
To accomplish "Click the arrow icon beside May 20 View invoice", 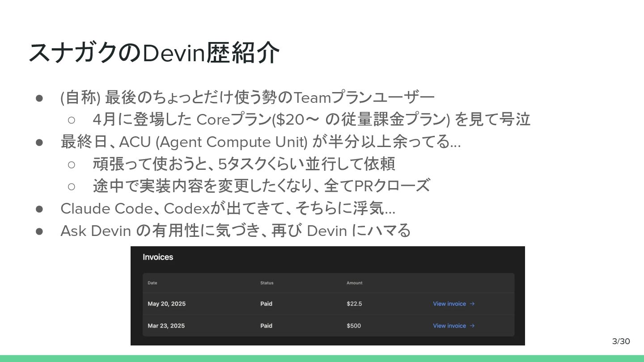I will coord(472,304).
